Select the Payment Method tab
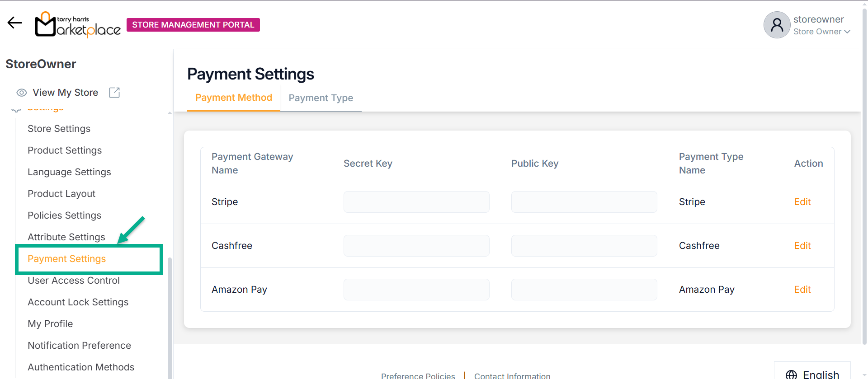Viewport: 868px width, 379px height. pyautogui.click(x=233, y=98)
